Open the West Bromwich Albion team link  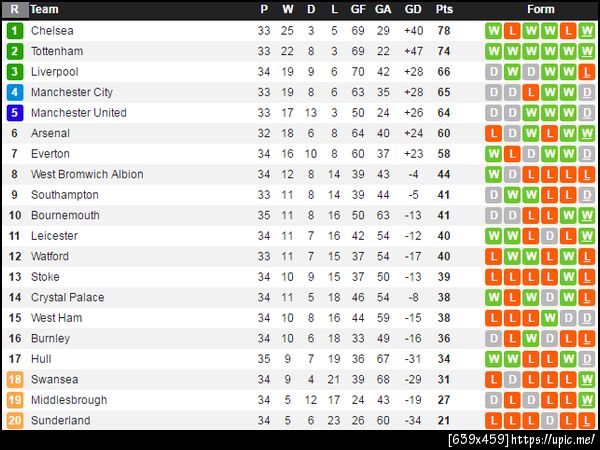pyautogui.click(x=87, y=174)
